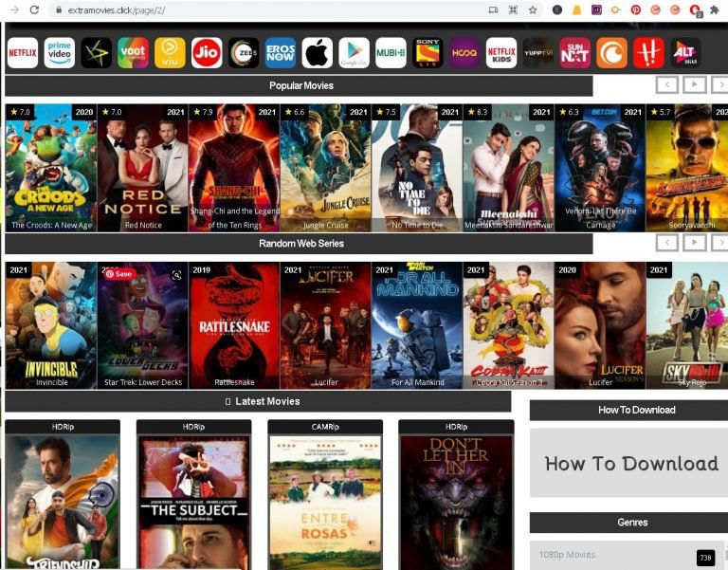Open the Hoichoi red icon
The image size is (728, 570).
648,53
